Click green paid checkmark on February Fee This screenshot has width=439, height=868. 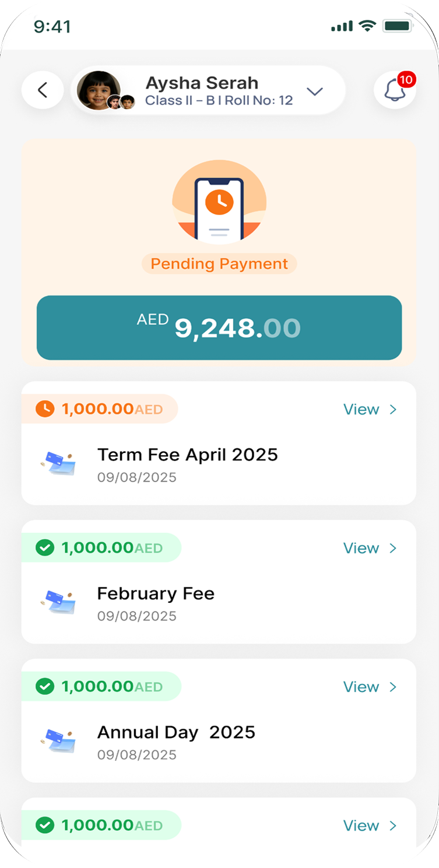point(45,548)
